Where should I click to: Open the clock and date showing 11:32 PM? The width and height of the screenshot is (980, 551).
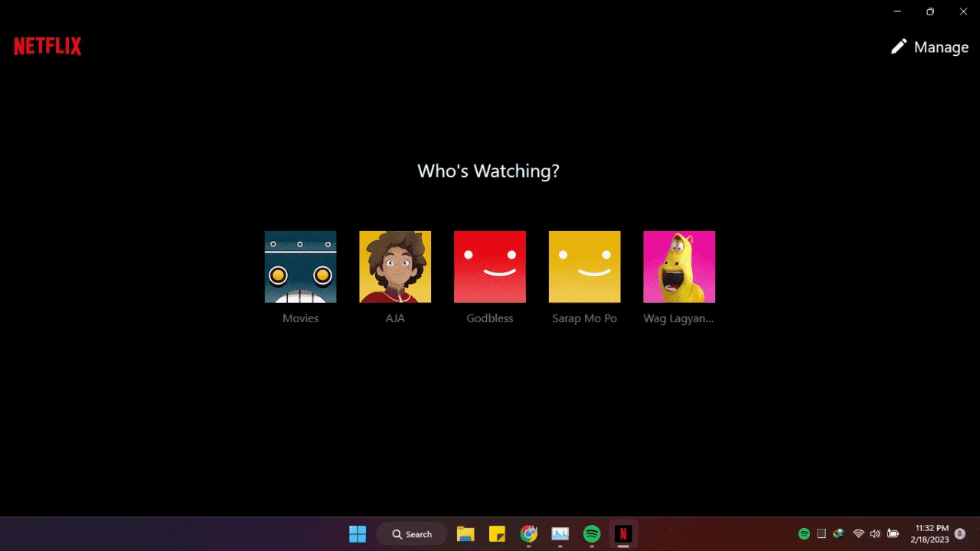point(929,534)
